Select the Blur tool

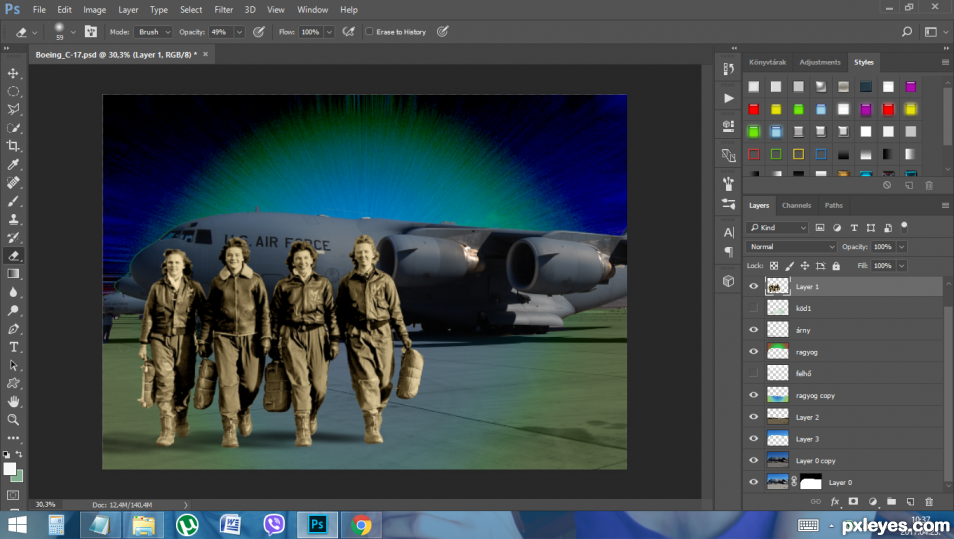(13, 292)
